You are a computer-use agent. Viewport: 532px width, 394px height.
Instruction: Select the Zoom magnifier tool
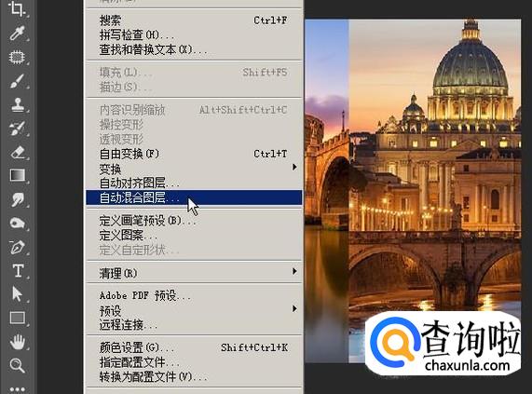[x=17, y=365]
